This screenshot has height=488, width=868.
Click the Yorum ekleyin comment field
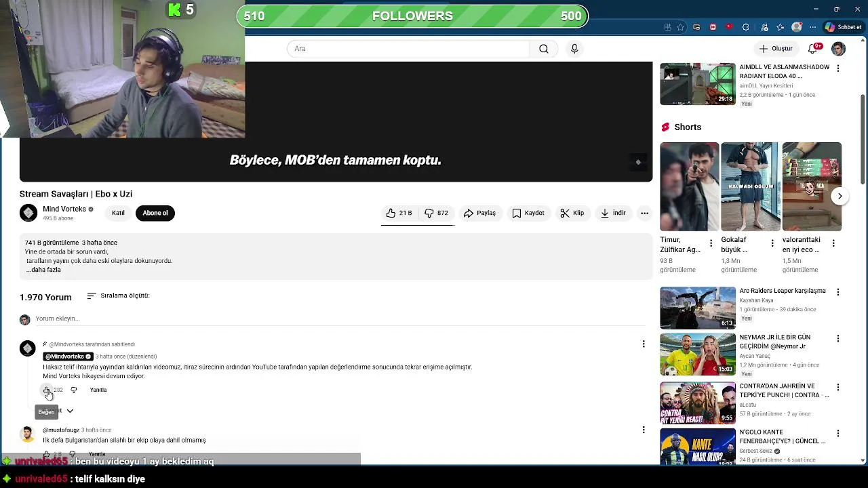coord(339,319)
